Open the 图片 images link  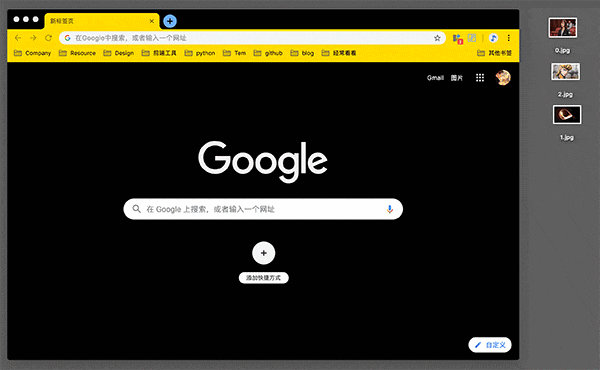(457, 78)
